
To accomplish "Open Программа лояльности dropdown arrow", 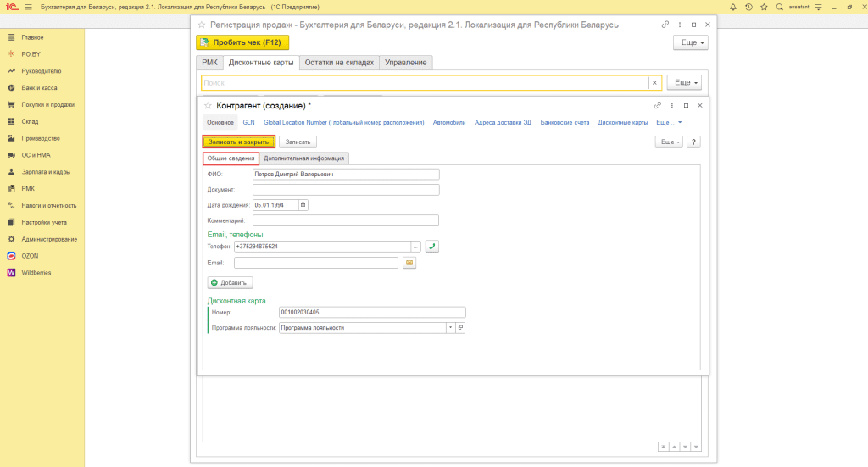I will click(x=451, y=328).
